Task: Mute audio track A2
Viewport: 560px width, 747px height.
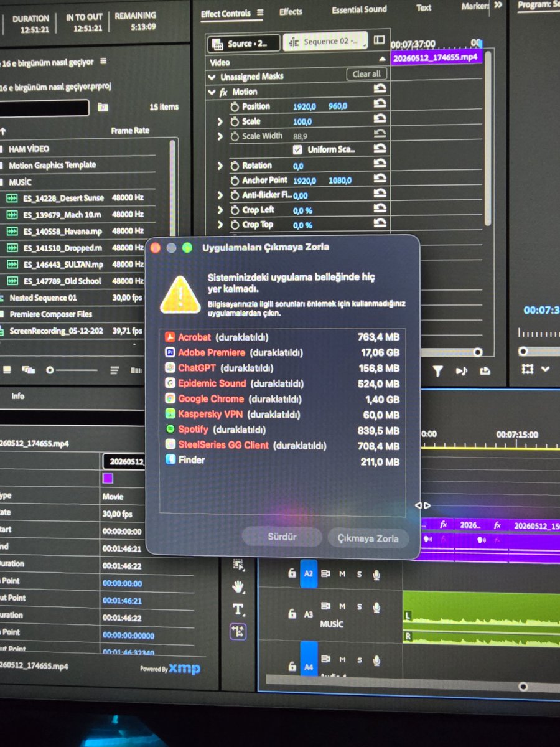Action: pyautogui.click(x=342, y=574)
